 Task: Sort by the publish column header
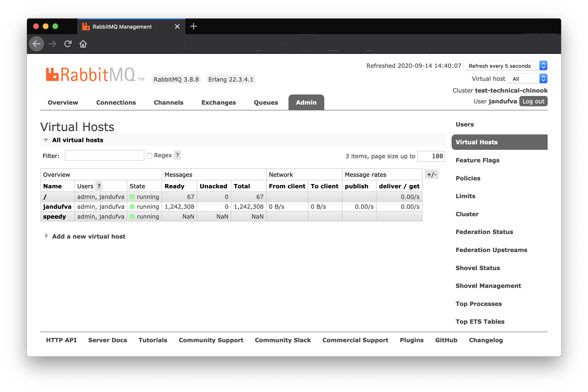356,186
